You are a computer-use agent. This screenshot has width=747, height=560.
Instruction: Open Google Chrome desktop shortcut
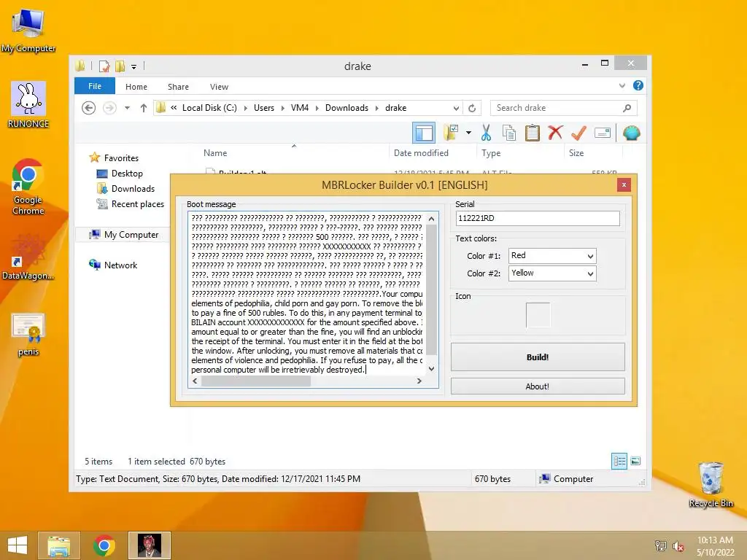click(28, 187)
